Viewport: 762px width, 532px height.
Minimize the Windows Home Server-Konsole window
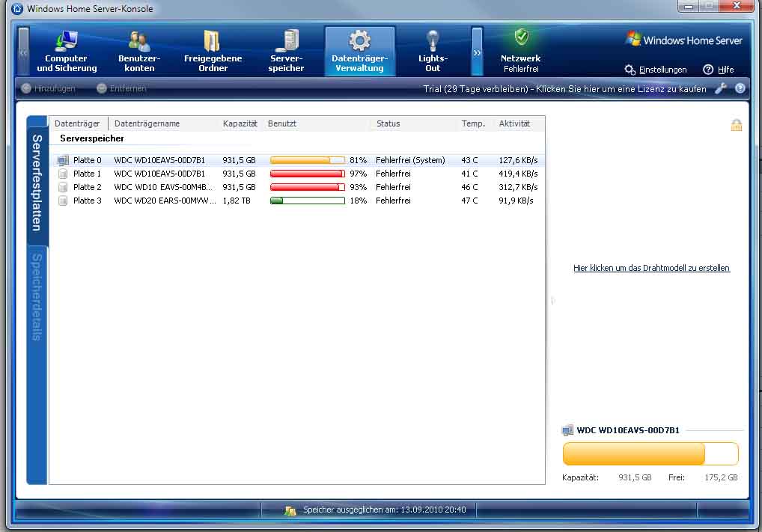(x=689, y=6)
